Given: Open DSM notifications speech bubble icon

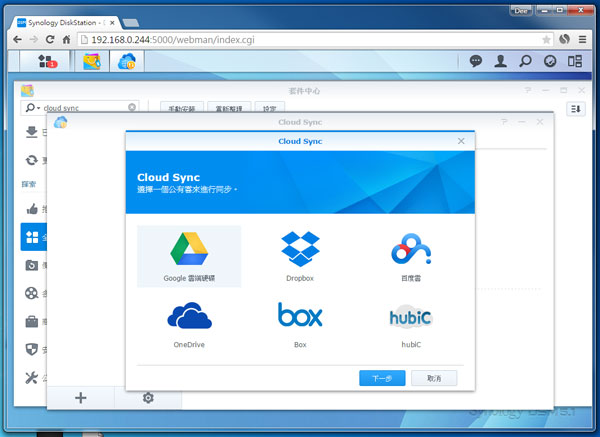Looking at the screenshot, I should (476, 61).
